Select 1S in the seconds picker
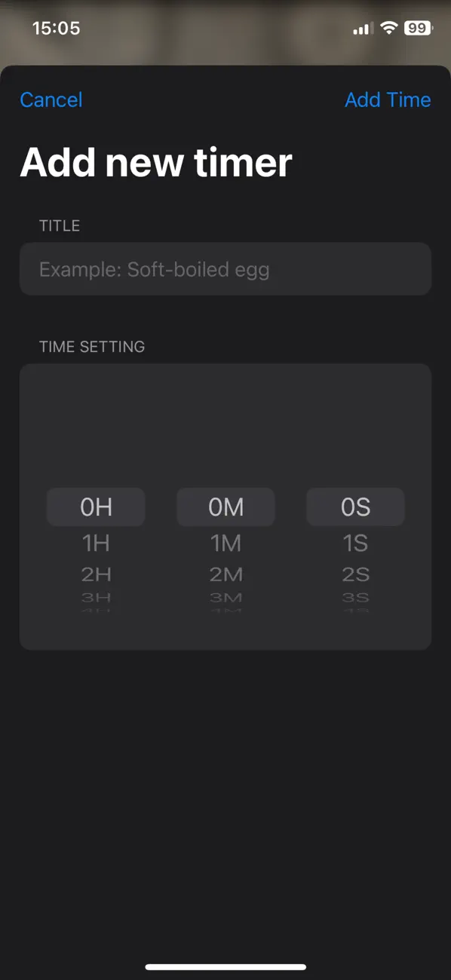 [355, 543]
